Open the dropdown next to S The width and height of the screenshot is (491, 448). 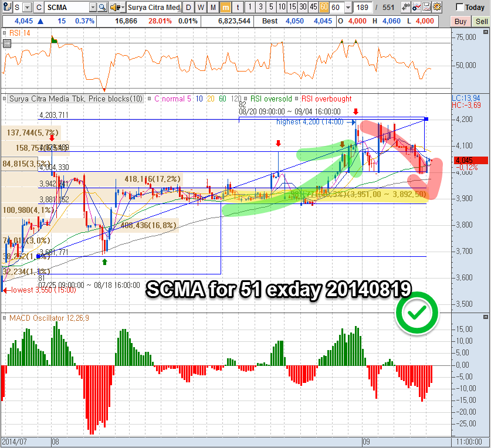28,7
